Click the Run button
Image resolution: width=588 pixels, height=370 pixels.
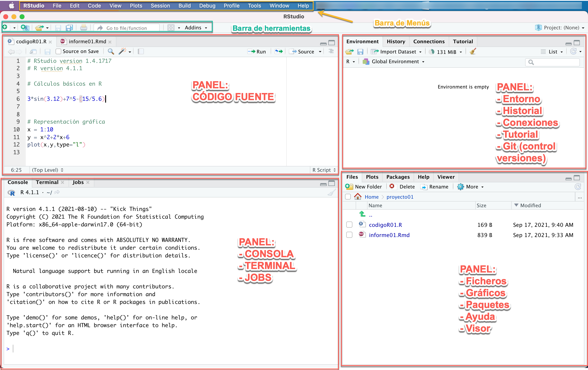tap(257, 52)
